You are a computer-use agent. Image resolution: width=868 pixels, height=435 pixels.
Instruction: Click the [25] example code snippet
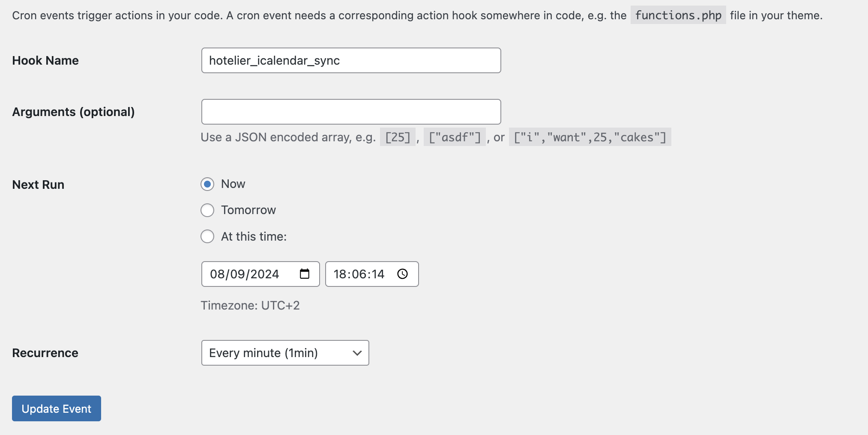[398, 137]
